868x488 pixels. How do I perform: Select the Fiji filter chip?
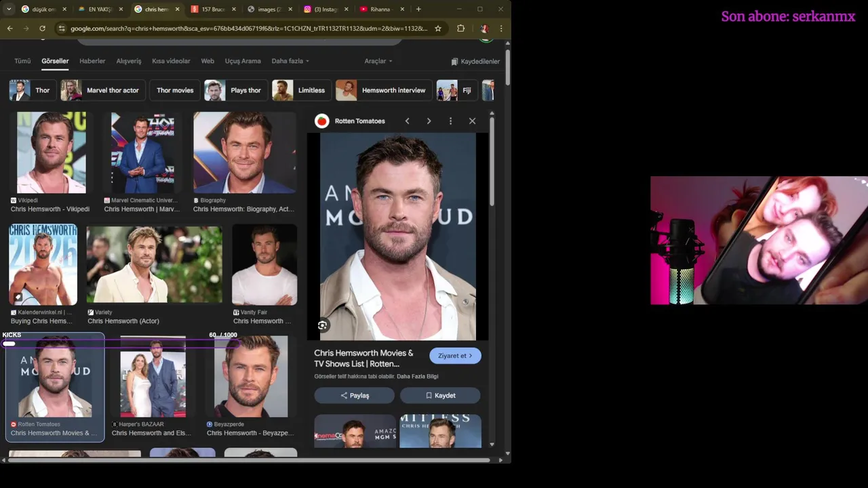(456, 90)
